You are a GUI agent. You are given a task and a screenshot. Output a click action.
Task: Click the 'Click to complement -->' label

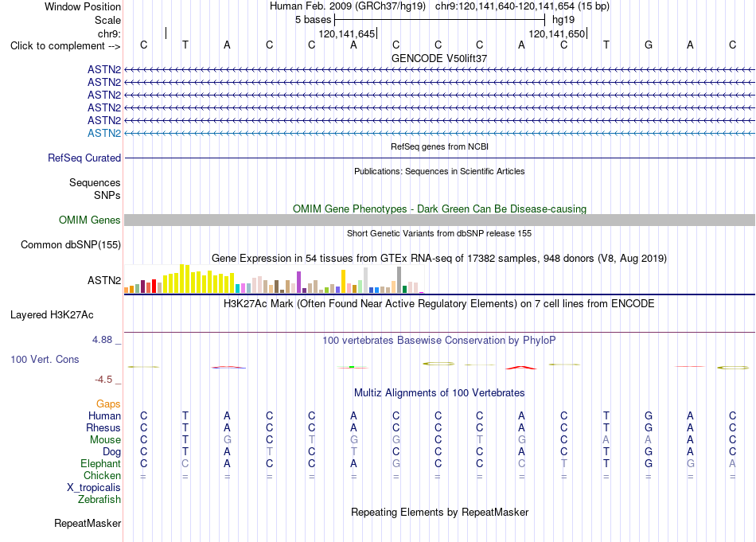click(x=65, y=46)
